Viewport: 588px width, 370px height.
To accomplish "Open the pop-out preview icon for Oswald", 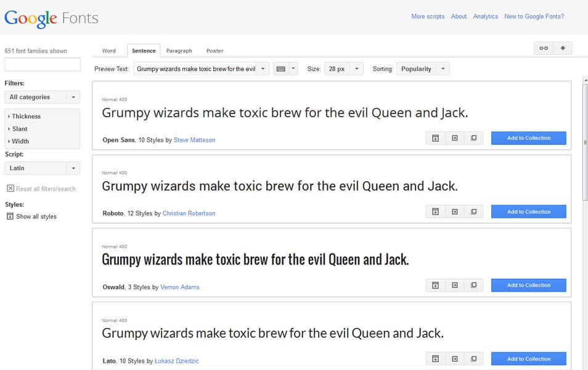I will coord(473,285).
